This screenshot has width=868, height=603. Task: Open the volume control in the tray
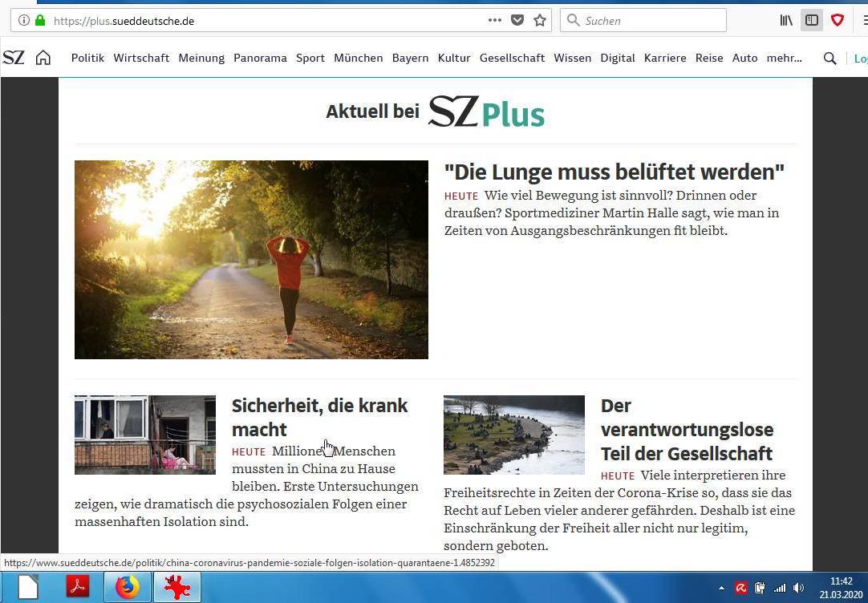[798, 588]
